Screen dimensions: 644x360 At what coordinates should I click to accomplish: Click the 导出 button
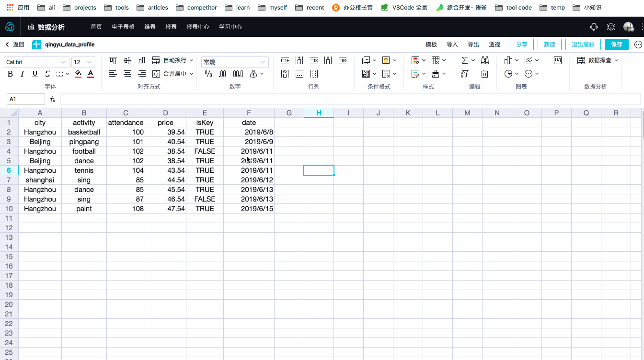473,45
